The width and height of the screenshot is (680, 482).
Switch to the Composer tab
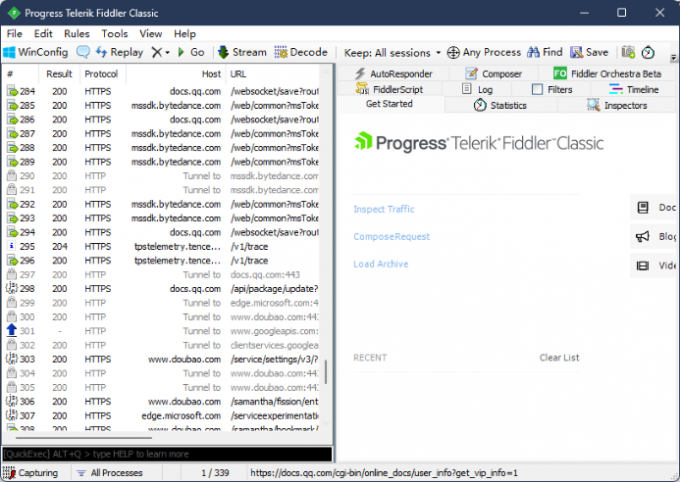tap(493, 74)
